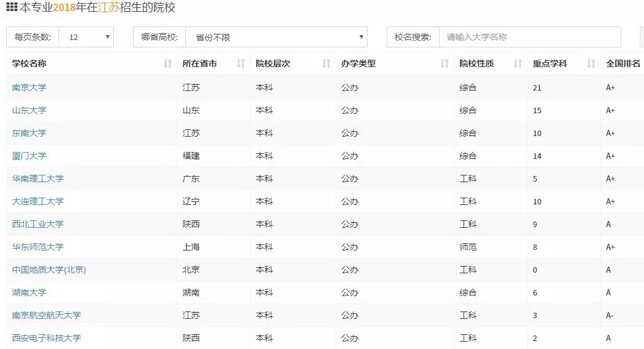Click the 院校层次 header text
Image resolution: width=644 pixels, height=349 pixels.
[273, 63]
